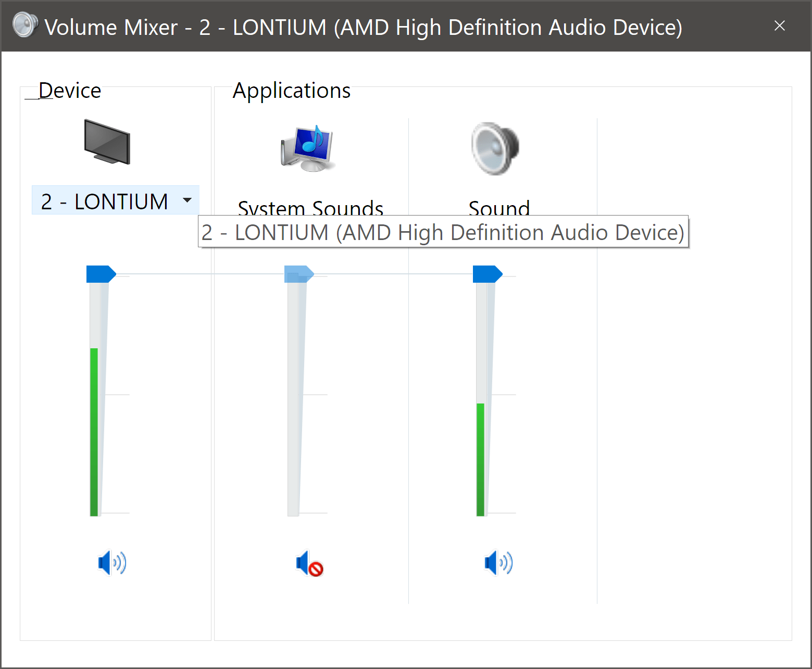Click the dropdown arrow next to 2 - LONTIUM
Image resolution: width=812 pixels, height=669 pixels.
pos(186,200)
